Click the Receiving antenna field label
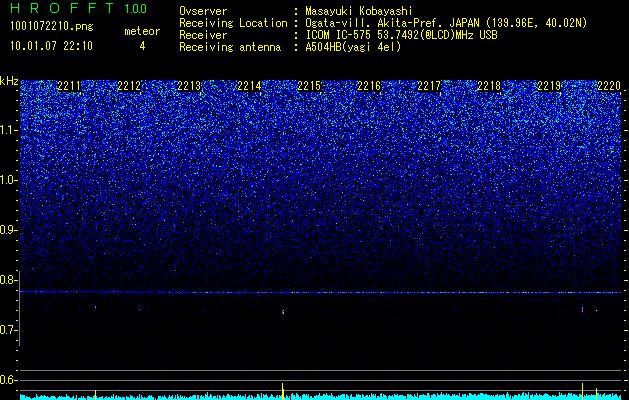The height and width of the screenshot is (400, 629). tap(230, 47)
